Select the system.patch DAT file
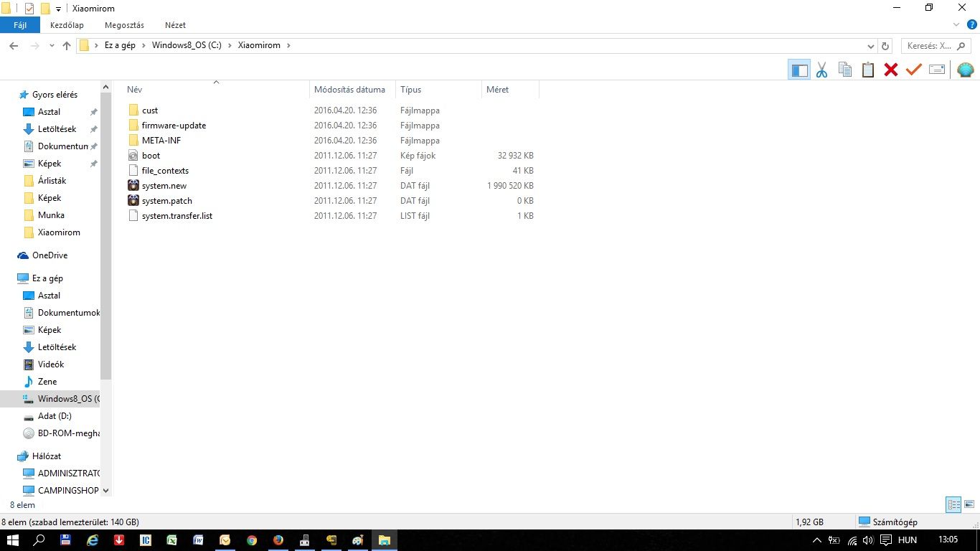This screenshot has width=980, height=551. tap(167, 201)
